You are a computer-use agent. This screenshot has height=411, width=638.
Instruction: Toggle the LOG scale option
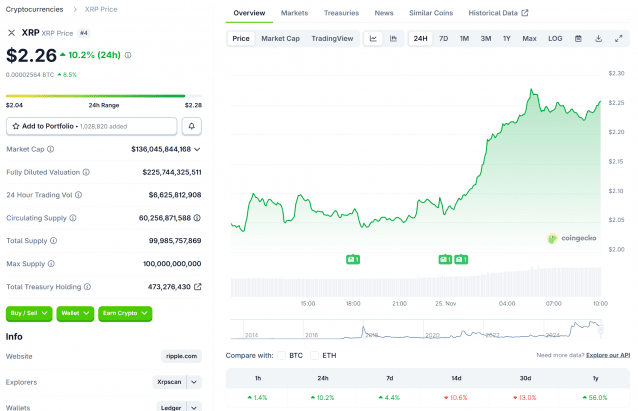555,39
